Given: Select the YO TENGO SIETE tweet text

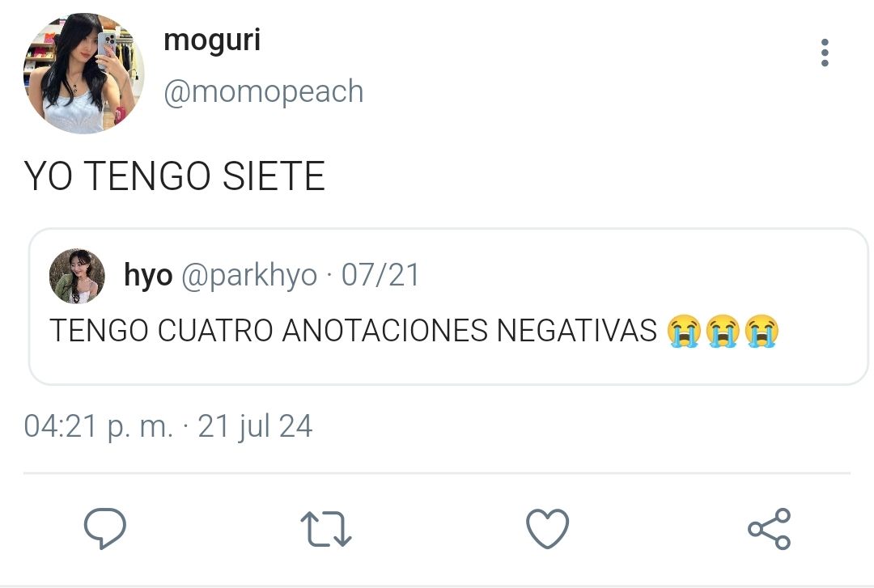Looking at the screenshot, I should click(x=175, y=176).
